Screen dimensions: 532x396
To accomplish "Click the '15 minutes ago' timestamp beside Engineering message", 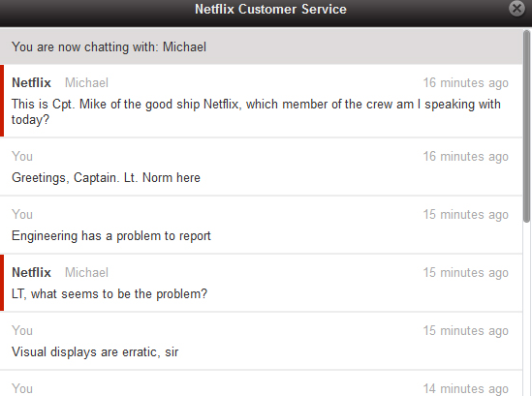I will [x=465, y=215].
